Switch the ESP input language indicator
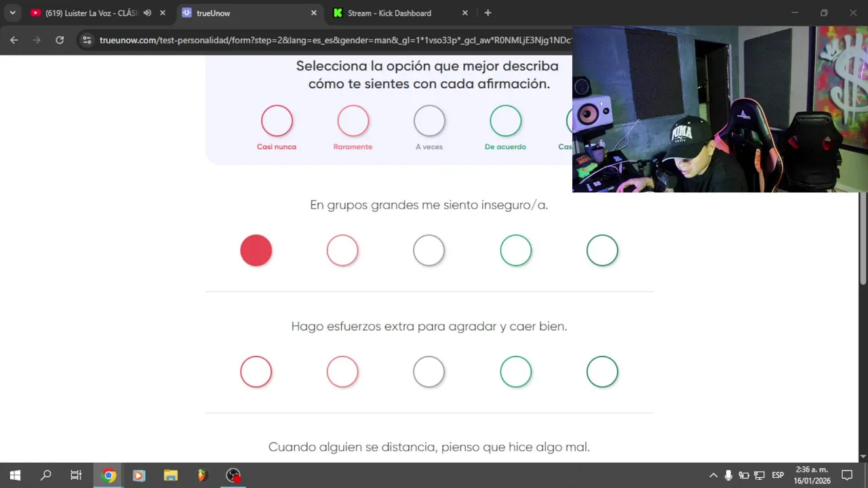 778,475
